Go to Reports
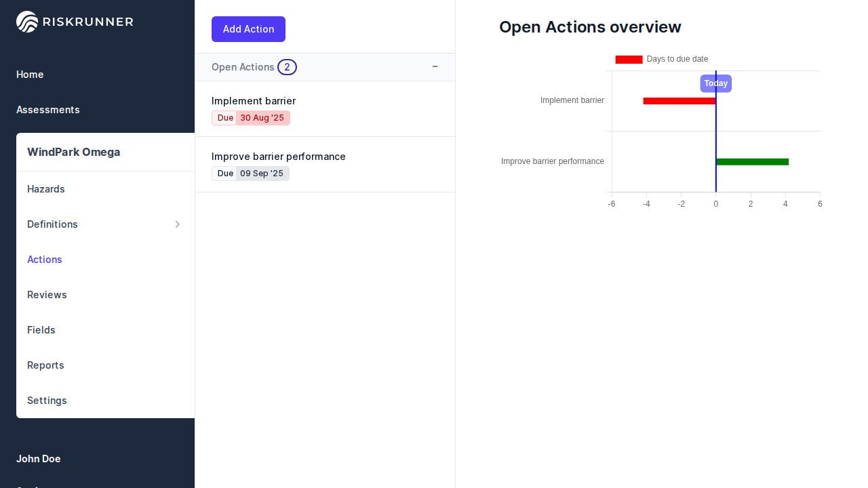868x488 pixels. [45, 365]
